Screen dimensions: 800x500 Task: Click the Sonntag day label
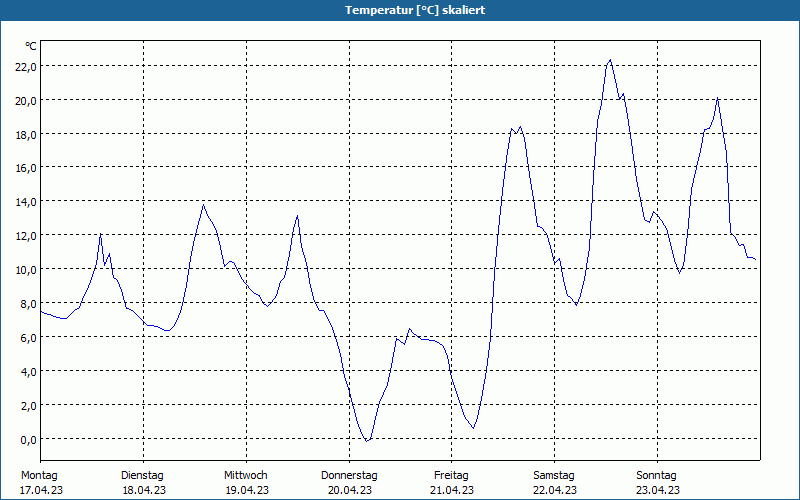(x=656, y=476)
